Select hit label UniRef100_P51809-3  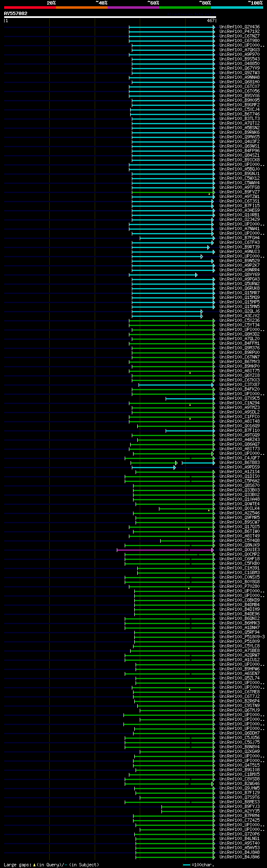click(242, 637)
